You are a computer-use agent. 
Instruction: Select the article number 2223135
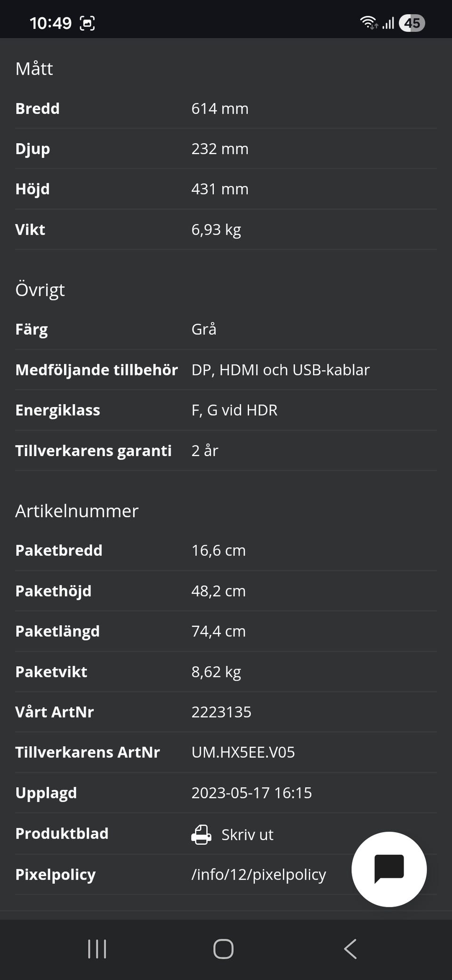pos(221,712)
